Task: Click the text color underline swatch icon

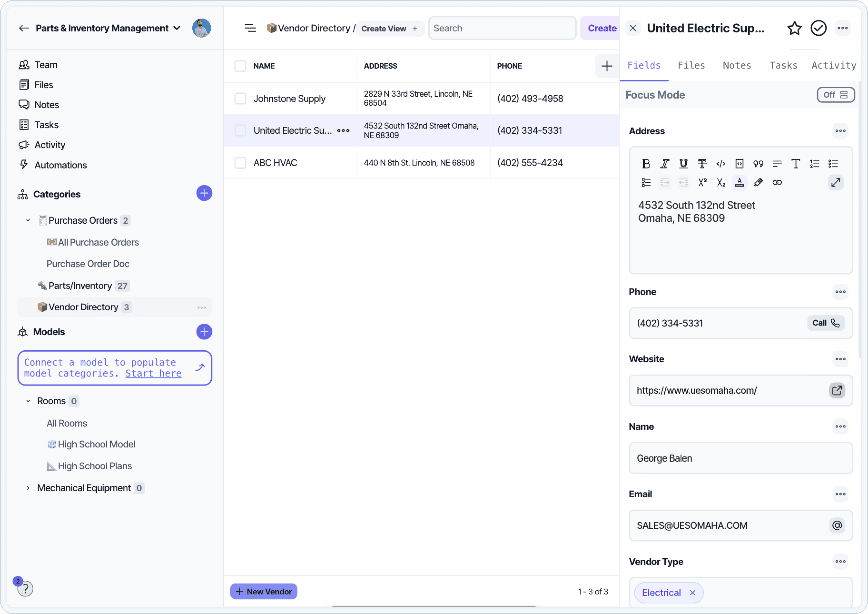Action: coord(739,182)
